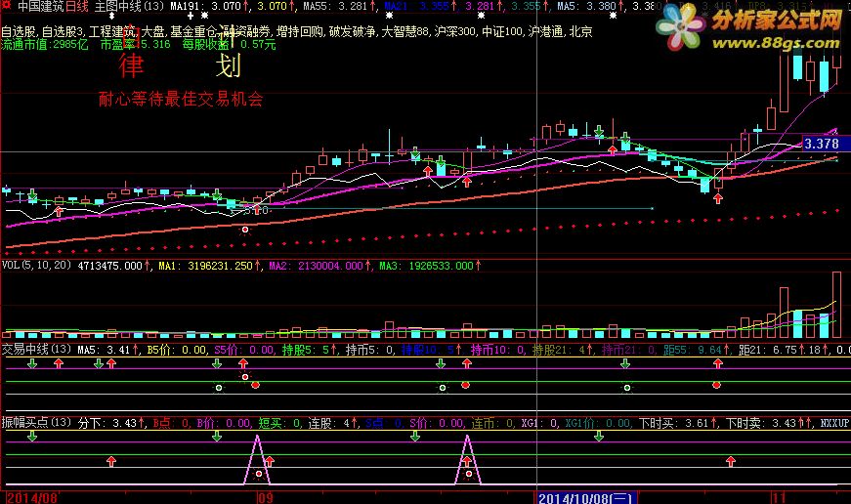The width and height of the screenshot is (851, 504).
Task: Open the 沪港通 tag
Action: click(546, 31)
